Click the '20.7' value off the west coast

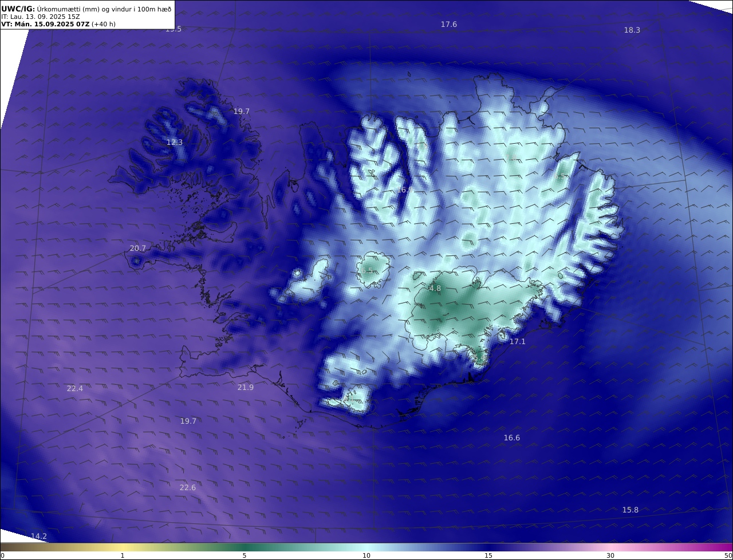click(x=138, y=249)
